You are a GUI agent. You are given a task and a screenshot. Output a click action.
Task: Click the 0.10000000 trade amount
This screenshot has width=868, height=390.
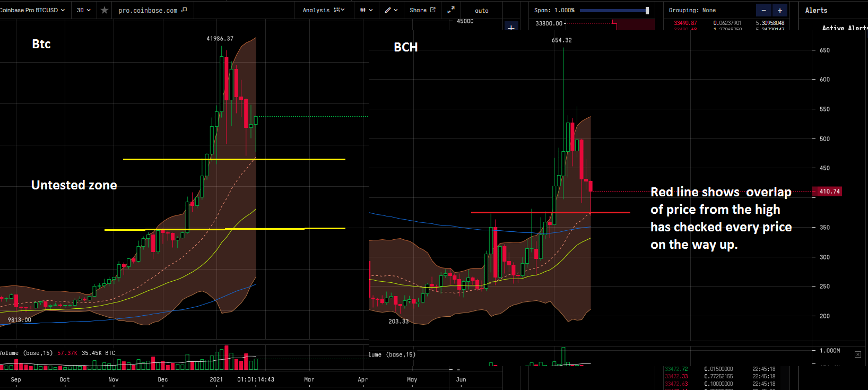[x=718, y=384]
